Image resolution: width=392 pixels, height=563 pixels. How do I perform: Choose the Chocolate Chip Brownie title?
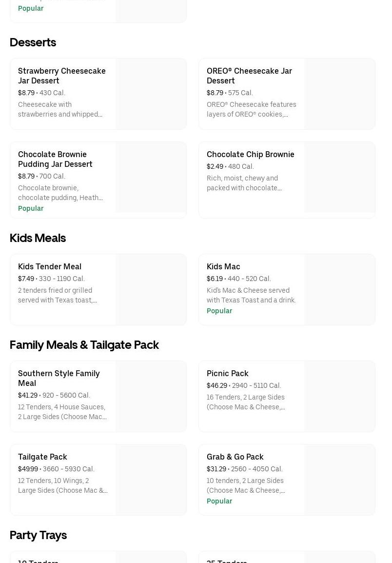250,154
